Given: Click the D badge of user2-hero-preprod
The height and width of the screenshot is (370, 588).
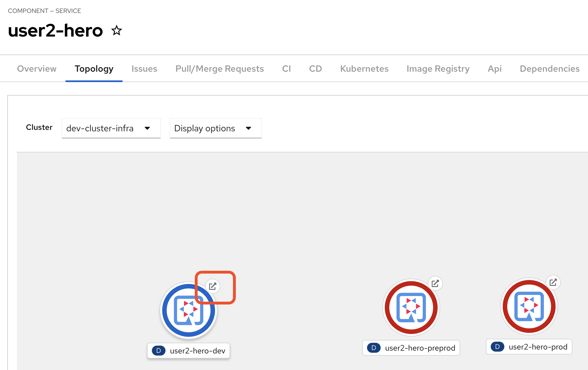Looking at the screenshot, I should coord(374,348).
